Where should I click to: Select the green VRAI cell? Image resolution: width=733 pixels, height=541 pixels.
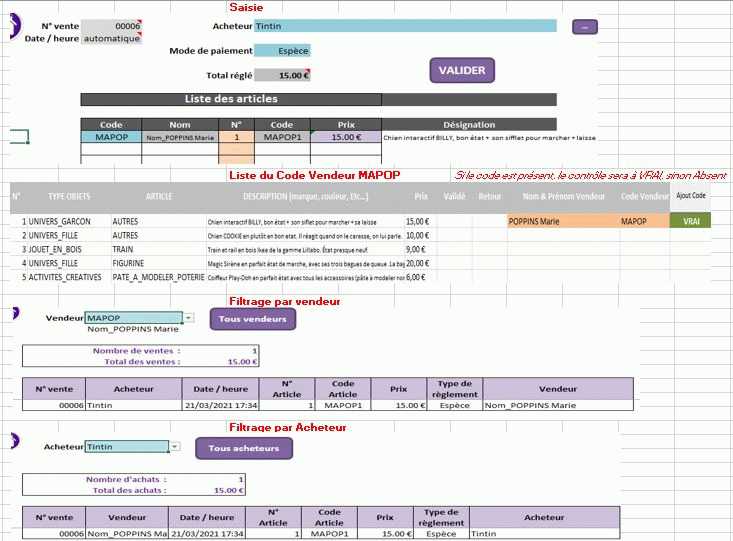(691, 221)
